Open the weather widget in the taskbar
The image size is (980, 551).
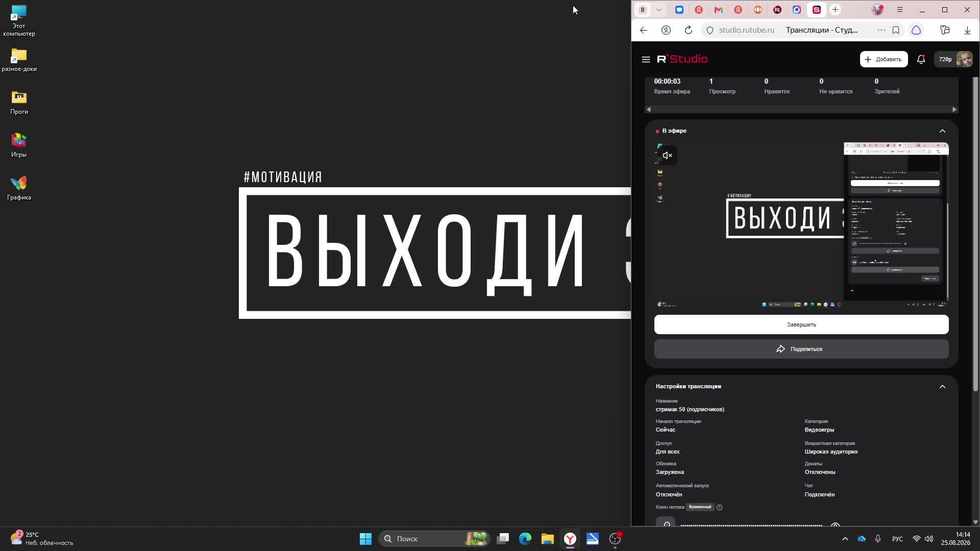(x=42, y=539)
